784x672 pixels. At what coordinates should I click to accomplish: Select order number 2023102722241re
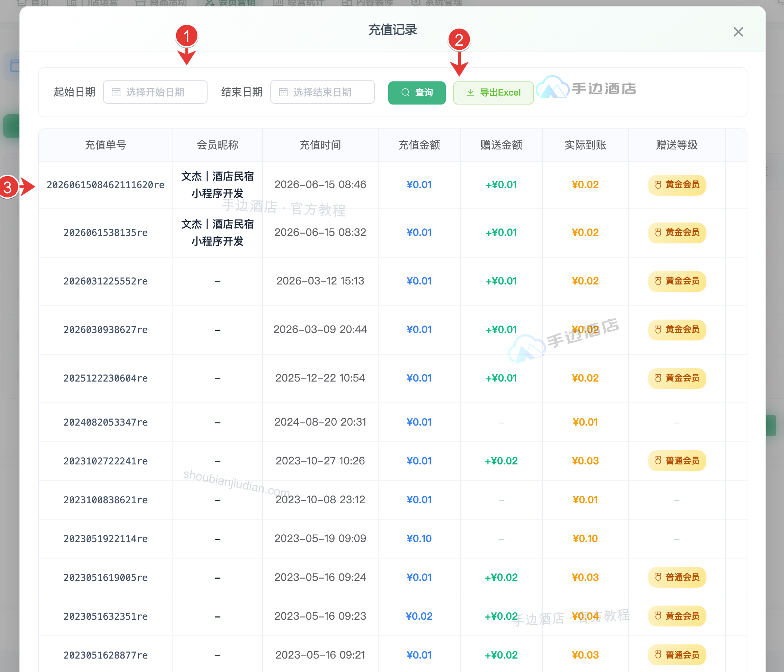click(106, 460)
